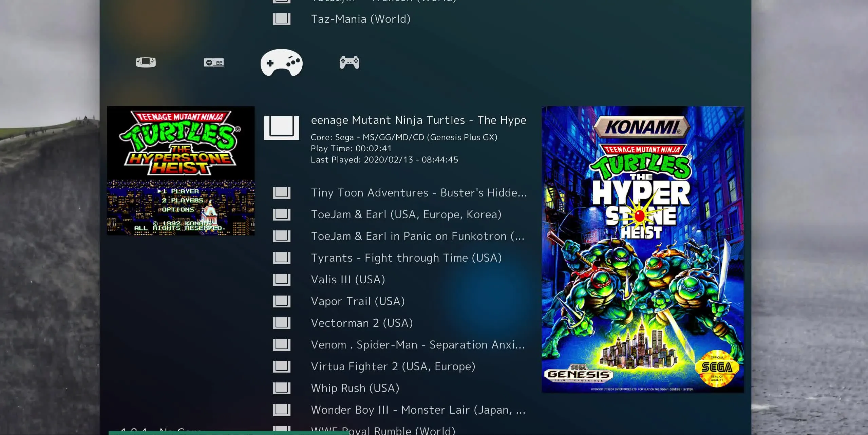
Task: Select Wonder Boy III - Monster Lair entry
Action: click(418, 410)
